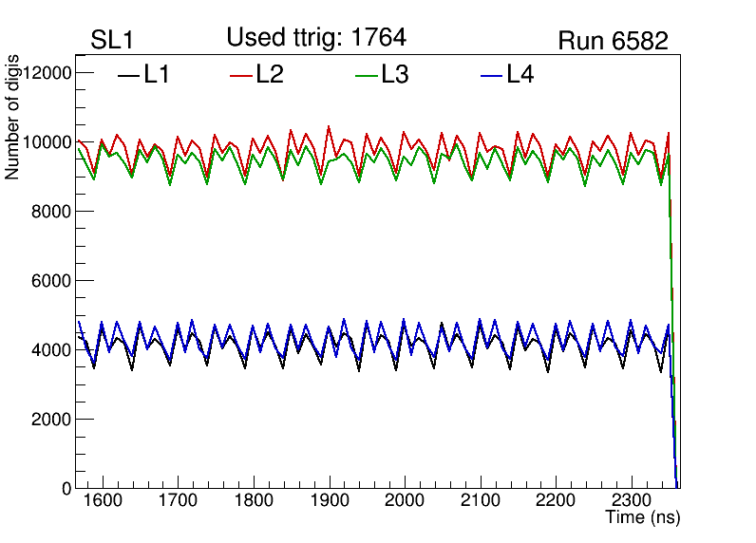756x543 pixels.
Task: Click the 2000 y-axis tick label
Action: click(51, 420)
